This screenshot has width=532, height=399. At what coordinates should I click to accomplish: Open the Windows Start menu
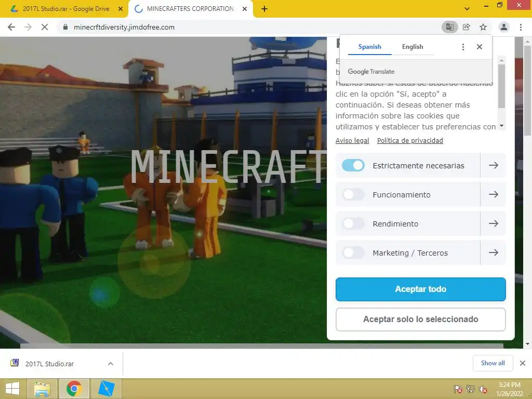pos(12,389)
